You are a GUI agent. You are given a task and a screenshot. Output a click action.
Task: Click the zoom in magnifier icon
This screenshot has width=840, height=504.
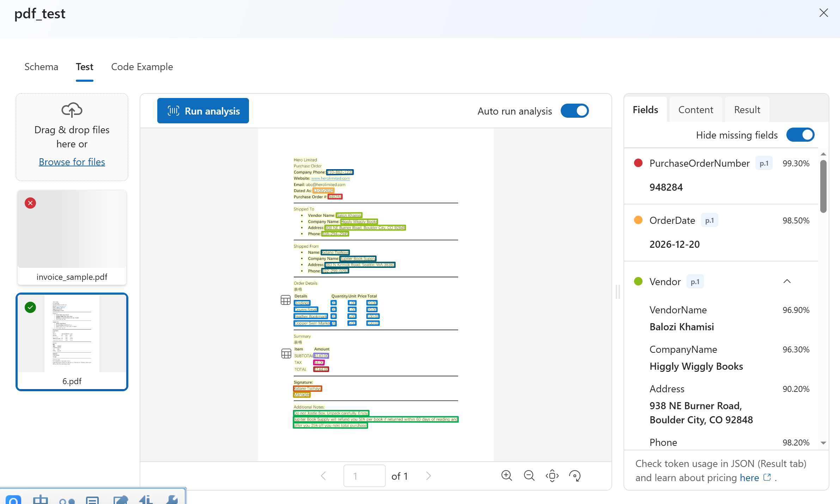506,475
